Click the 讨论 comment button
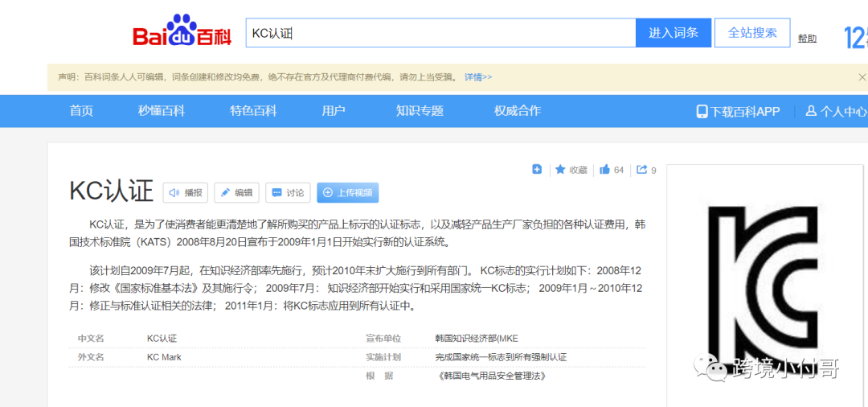 (288, 193)
